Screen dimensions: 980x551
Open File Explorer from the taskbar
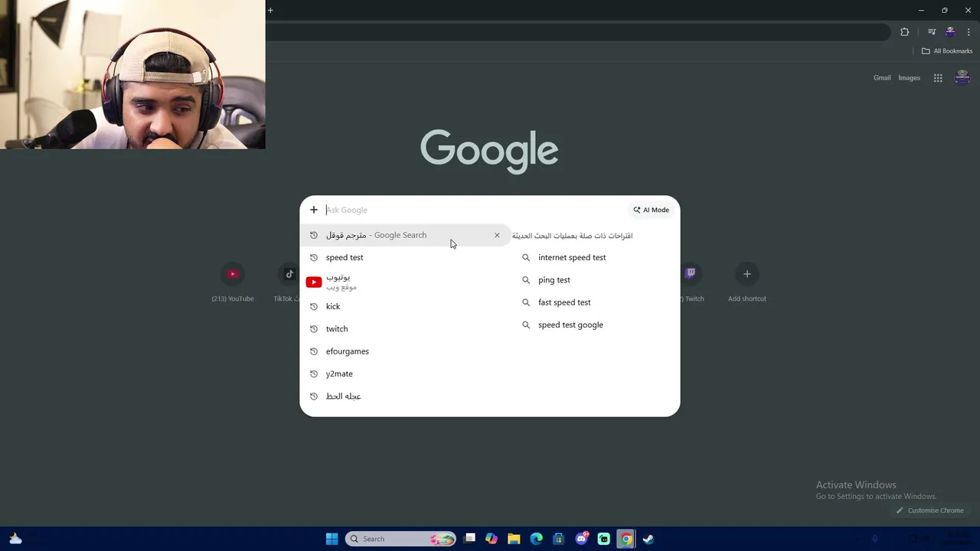coord(514,539)
